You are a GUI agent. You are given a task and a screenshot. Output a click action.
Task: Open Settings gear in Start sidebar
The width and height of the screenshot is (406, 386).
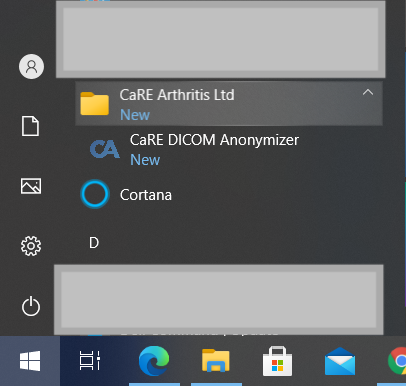[x=31, y=246]
